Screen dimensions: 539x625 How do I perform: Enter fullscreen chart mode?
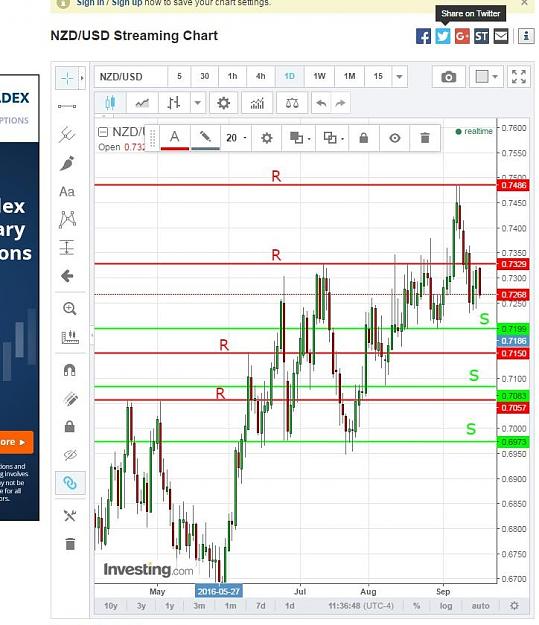pyautogui.click(x=519, y=77)
